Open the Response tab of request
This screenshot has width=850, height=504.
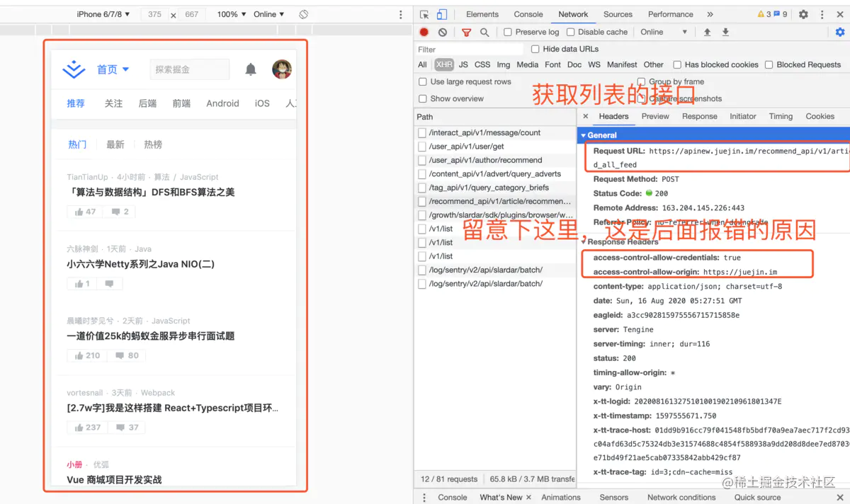pos(700,116)
